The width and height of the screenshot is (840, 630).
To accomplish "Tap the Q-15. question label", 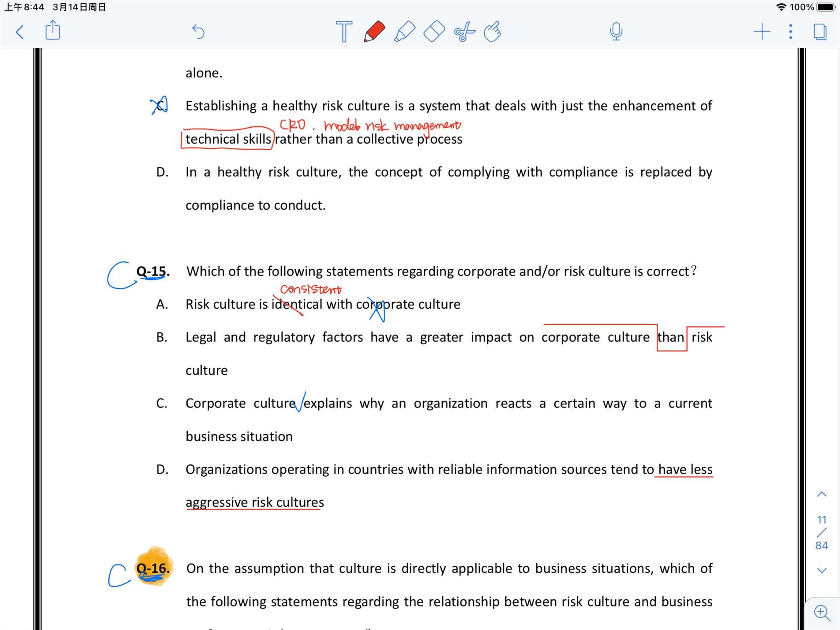I will point(153,271).
